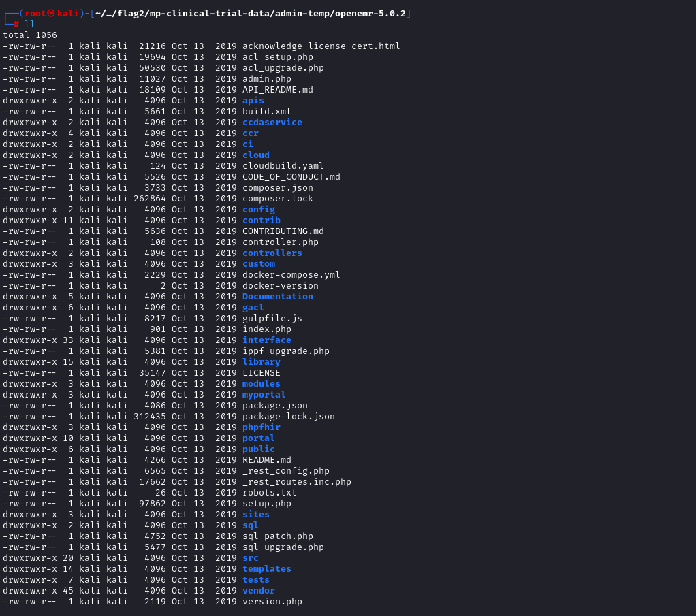Select the 'docker-compose.yml' file entry
Image resolution: width=696 pixels, height=616 pixels.
point(291,275)
